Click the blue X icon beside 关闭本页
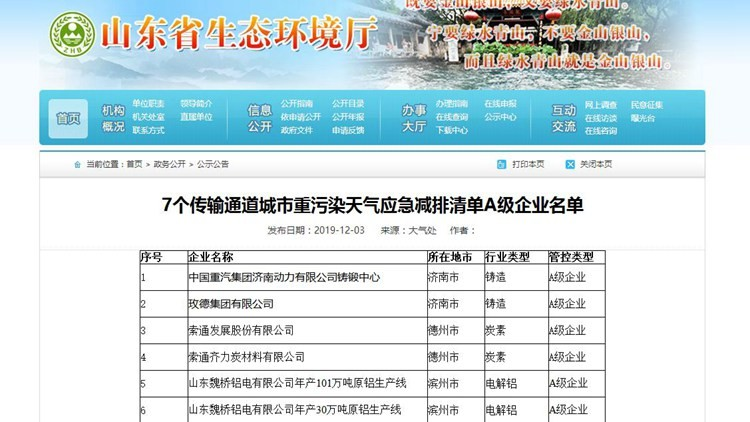This screenshot has height=422, width=750. coord(570,164)
